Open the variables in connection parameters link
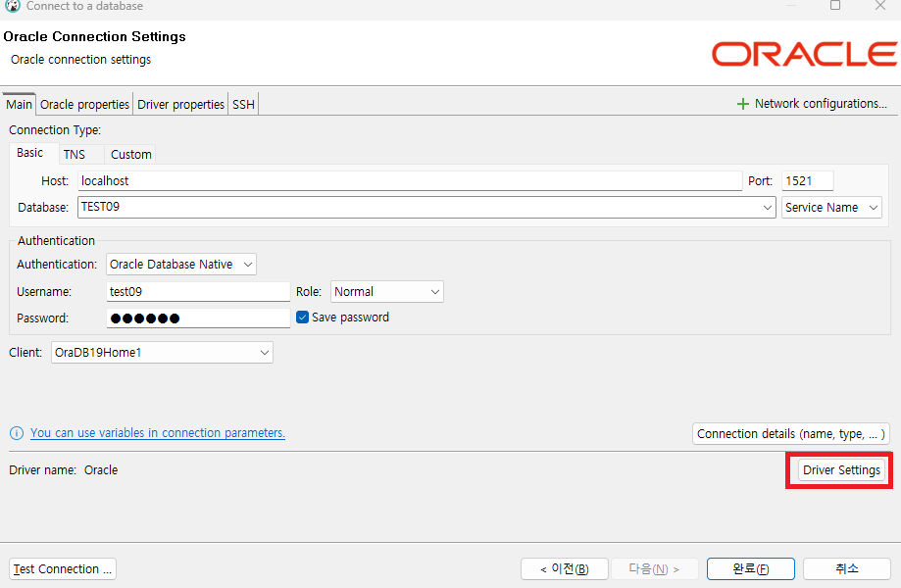Screen dimensions: 901x588 158,433
